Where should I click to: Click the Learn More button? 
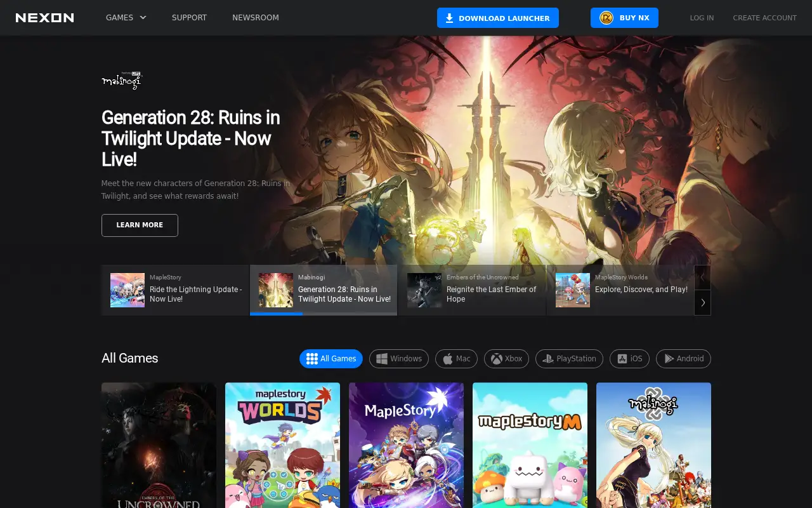(x=140, y=225)
